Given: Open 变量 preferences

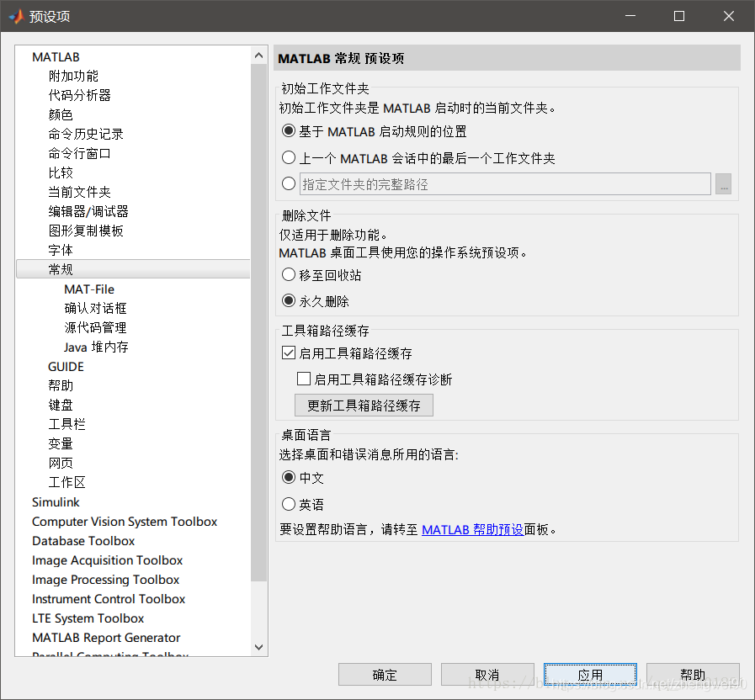Looking at the screenshot, I should 61,443.
